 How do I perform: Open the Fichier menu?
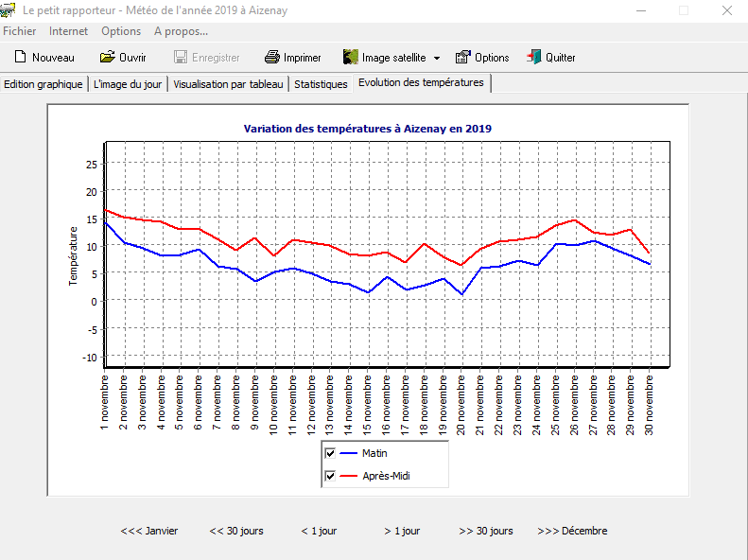coord(20,31)
